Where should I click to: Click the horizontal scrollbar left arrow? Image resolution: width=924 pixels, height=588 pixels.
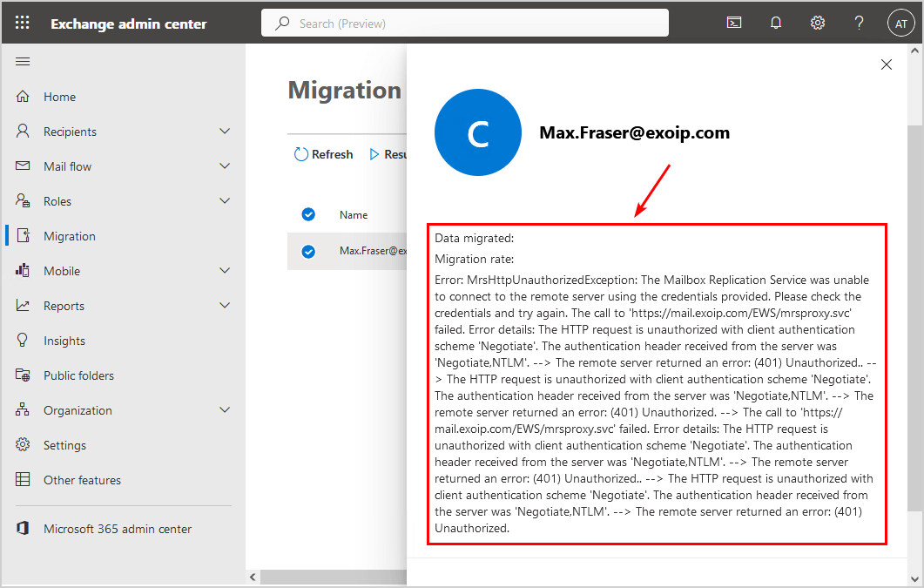click(253, 578)
